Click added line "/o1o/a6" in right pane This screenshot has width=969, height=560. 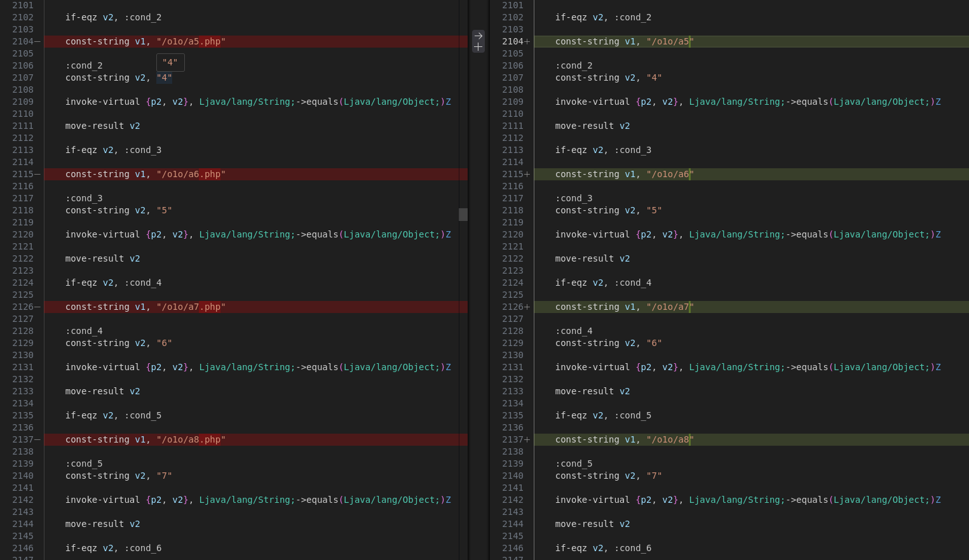pos(752,174)
